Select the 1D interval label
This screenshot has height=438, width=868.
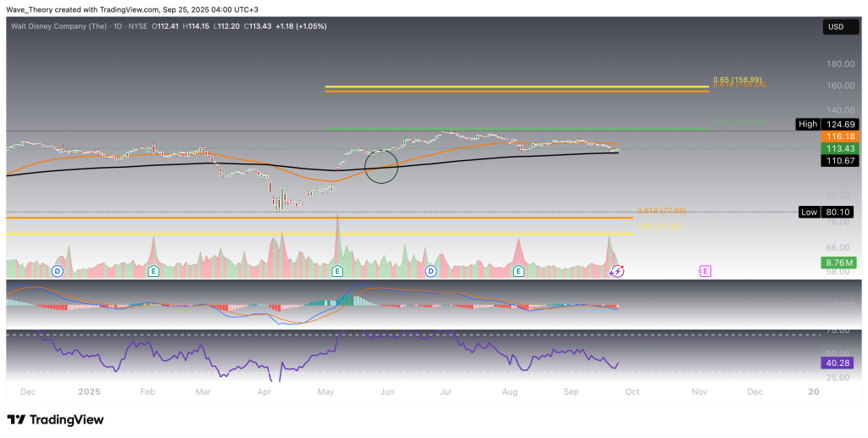pos(119,26)
